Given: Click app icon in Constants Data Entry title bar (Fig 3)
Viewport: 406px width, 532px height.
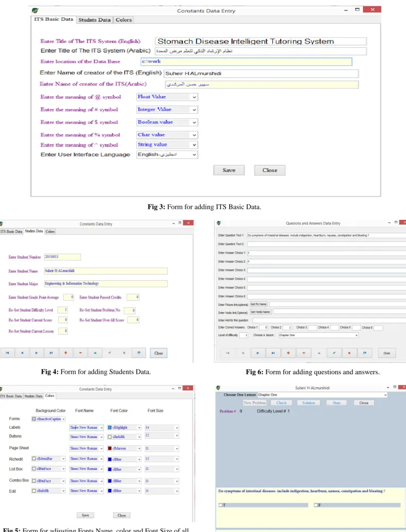Looking at the screenshot, I should [35, 11].
